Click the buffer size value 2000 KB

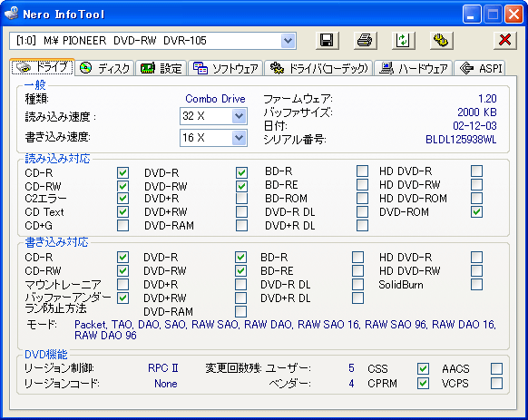click(477, 112)
